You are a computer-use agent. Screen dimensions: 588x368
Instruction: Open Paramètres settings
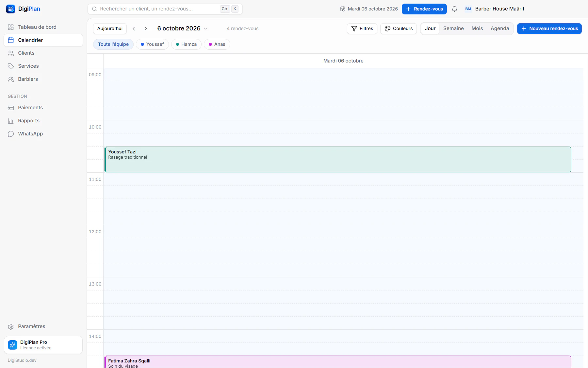pos(43,326)
